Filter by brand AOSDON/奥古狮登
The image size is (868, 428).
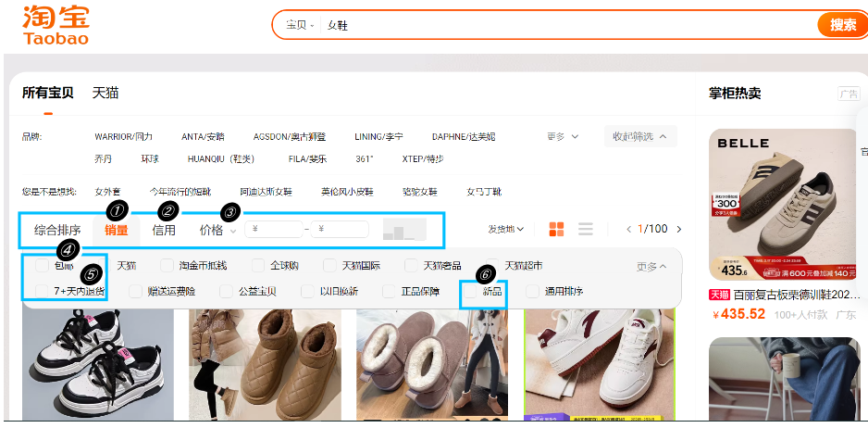290,136
